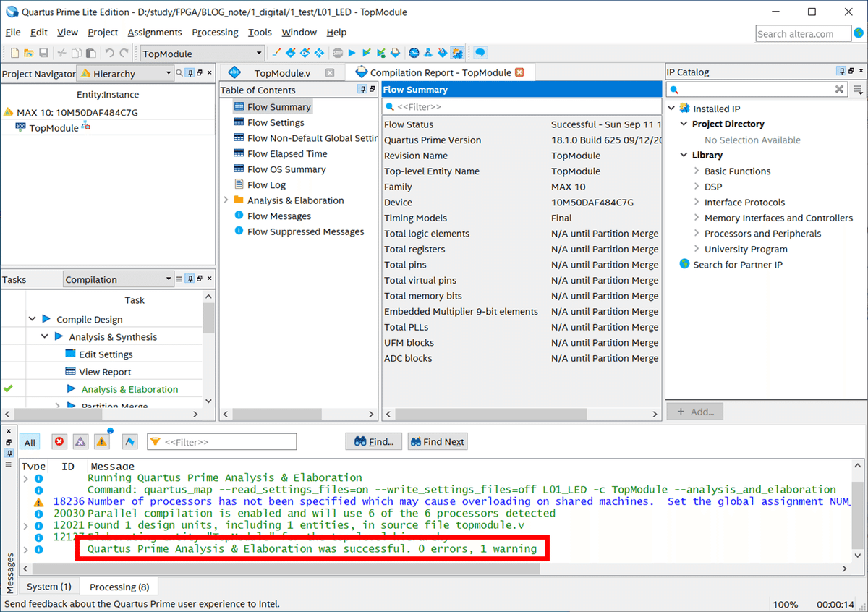The image size is (868, 612).
Task: Click the feedback speech bubble icon
Action: tap(480, 53)
